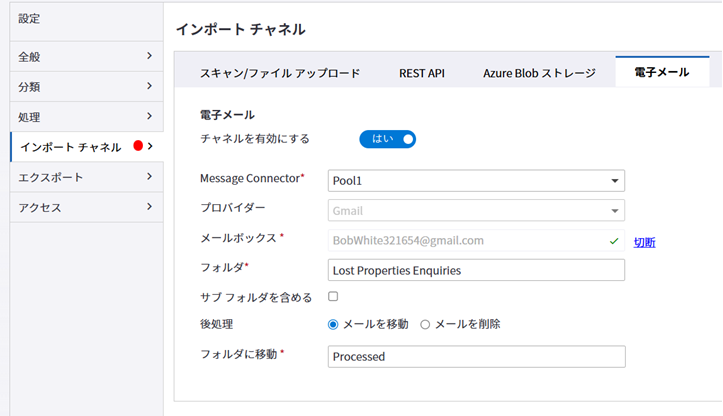Open the Message Connector dropdown
This screenshot has height=416, width=723.
point(613,181)
